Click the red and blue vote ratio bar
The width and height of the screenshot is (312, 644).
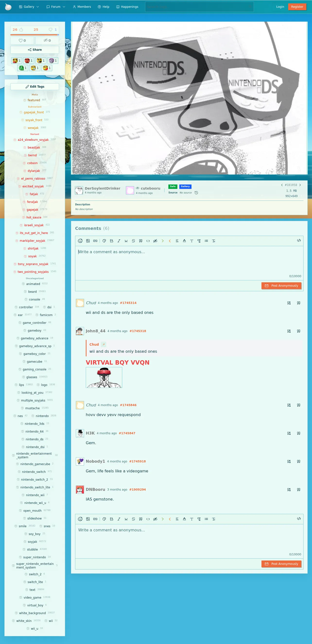coord(35,35)
